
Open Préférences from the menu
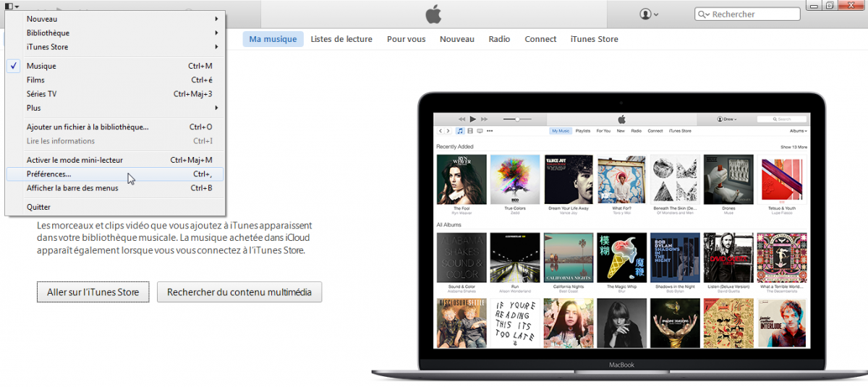115,174
